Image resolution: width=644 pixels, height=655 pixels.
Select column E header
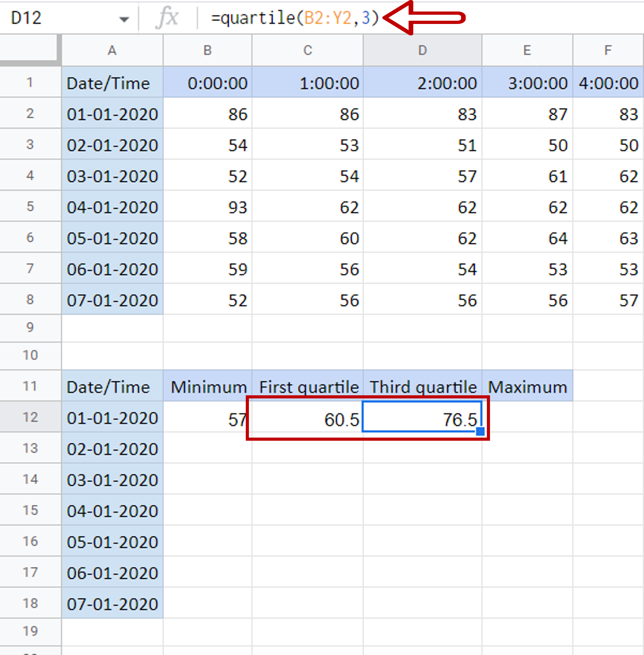pos(527,50)
